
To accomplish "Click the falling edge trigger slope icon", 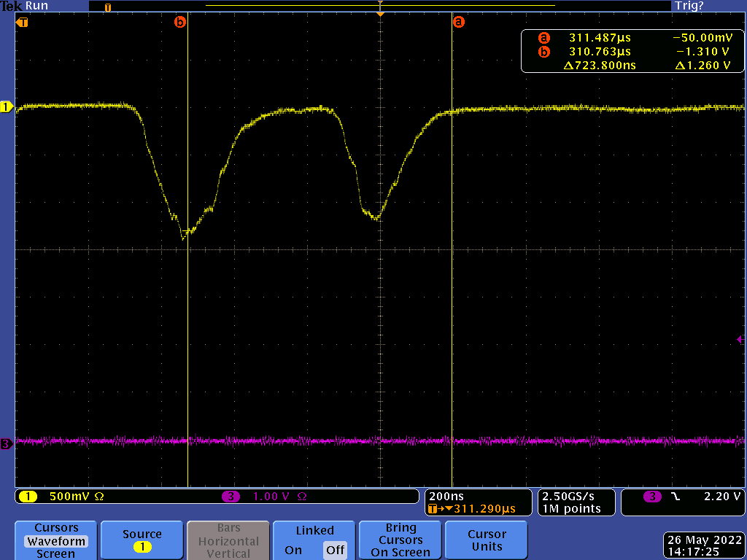I will point(676,497).
